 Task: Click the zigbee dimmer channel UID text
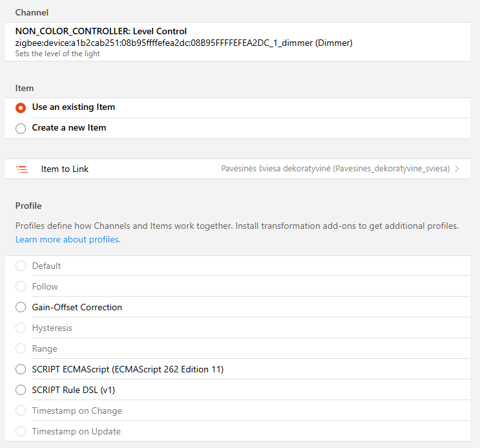[183, 43]
